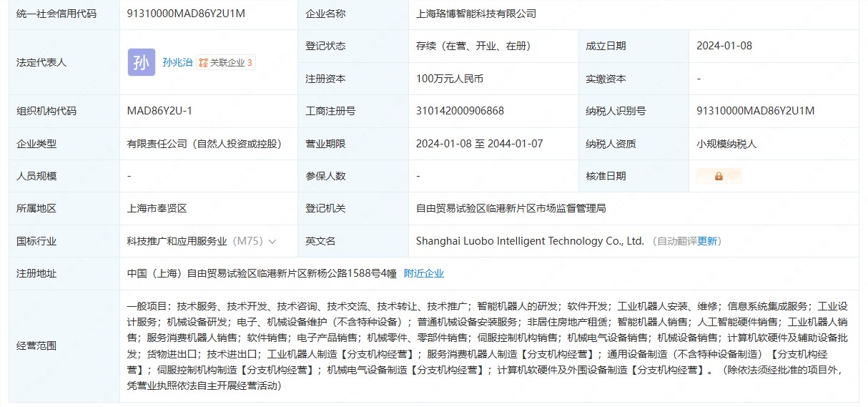
Task: Click the English name Shanghai Luobo Intelligent Technology
Action: [530, 242]
